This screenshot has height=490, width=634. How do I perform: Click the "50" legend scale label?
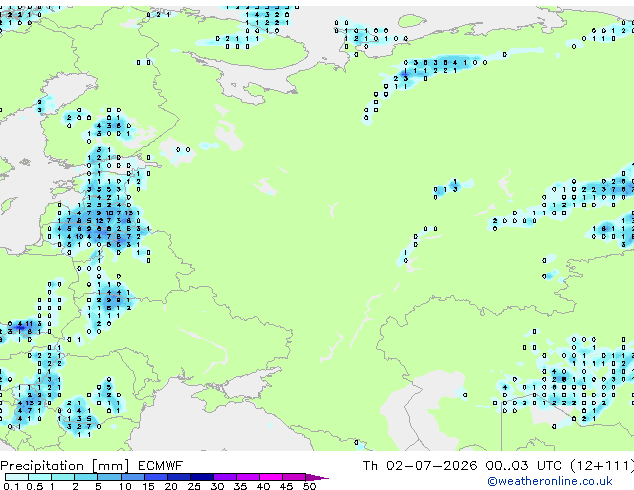310,486
